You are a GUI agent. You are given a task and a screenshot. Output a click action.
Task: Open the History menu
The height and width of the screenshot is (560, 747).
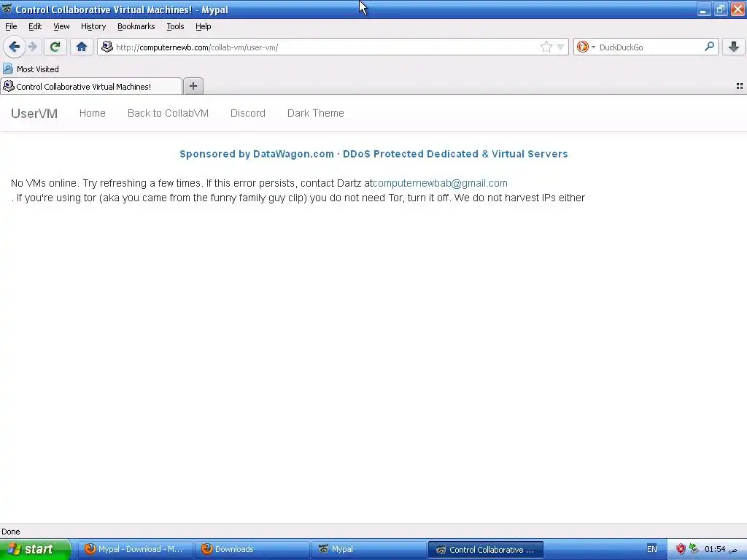pyautogui.click(x=93, y=26)
